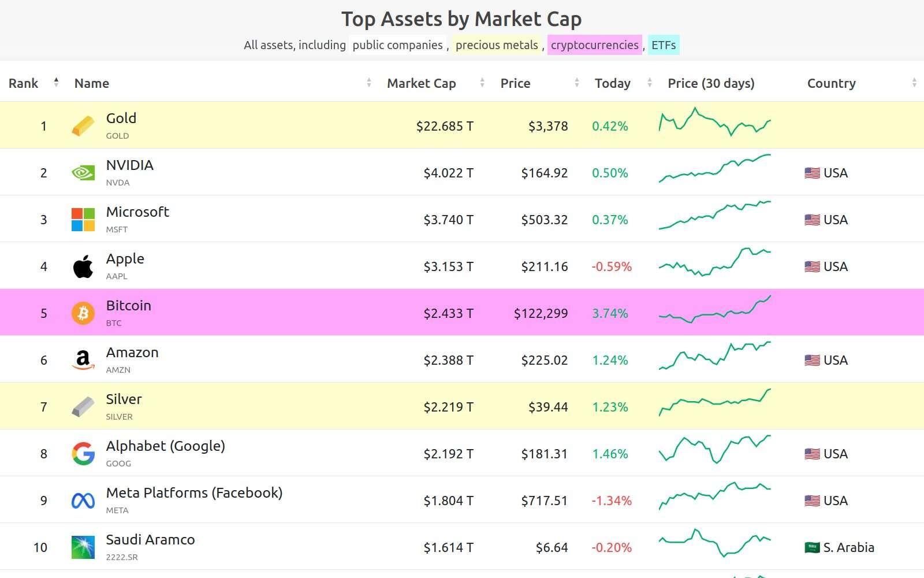The height and width of the screenshot is (578, 924).
Task: Open Meta Platforms (Facebook) page
Action: pyautogui.click(x=195, y=493)
